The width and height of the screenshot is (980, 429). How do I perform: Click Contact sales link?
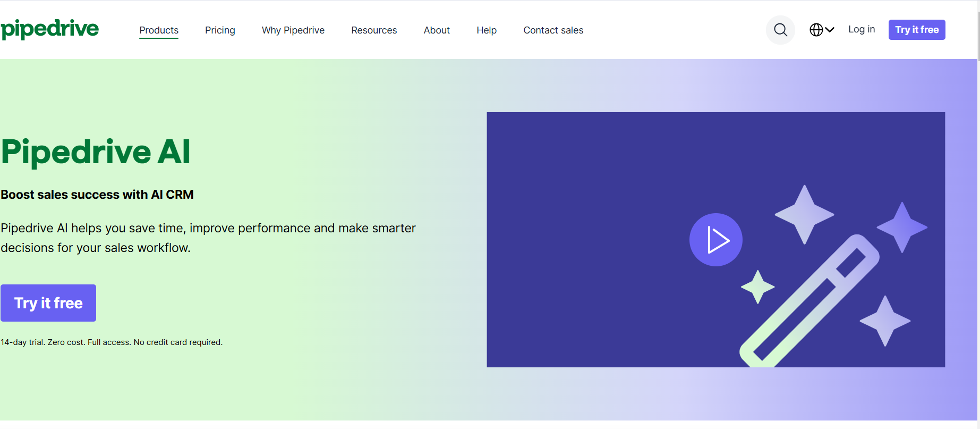(x=553, y=30)
